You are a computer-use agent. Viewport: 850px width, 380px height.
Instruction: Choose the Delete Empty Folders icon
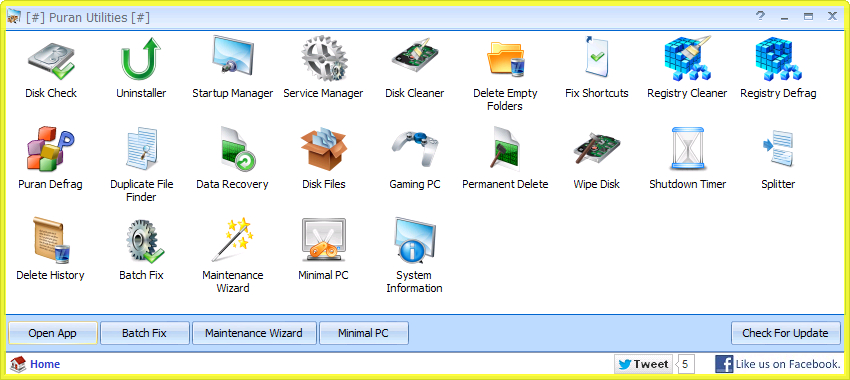pos(505,59)
